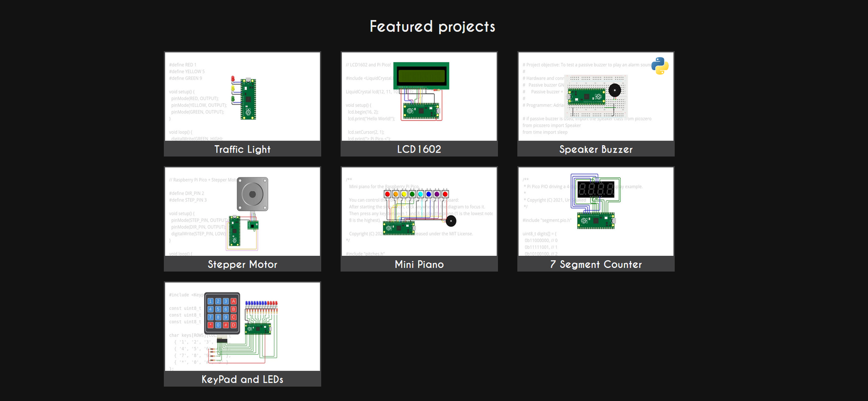Click the Python logo on Speaker Buzzer card

click(x=660, y=66)
